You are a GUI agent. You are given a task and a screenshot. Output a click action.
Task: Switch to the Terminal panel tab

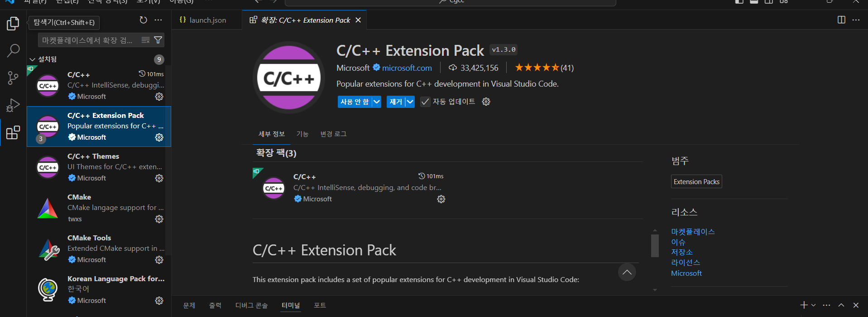[x=291, y=305]
